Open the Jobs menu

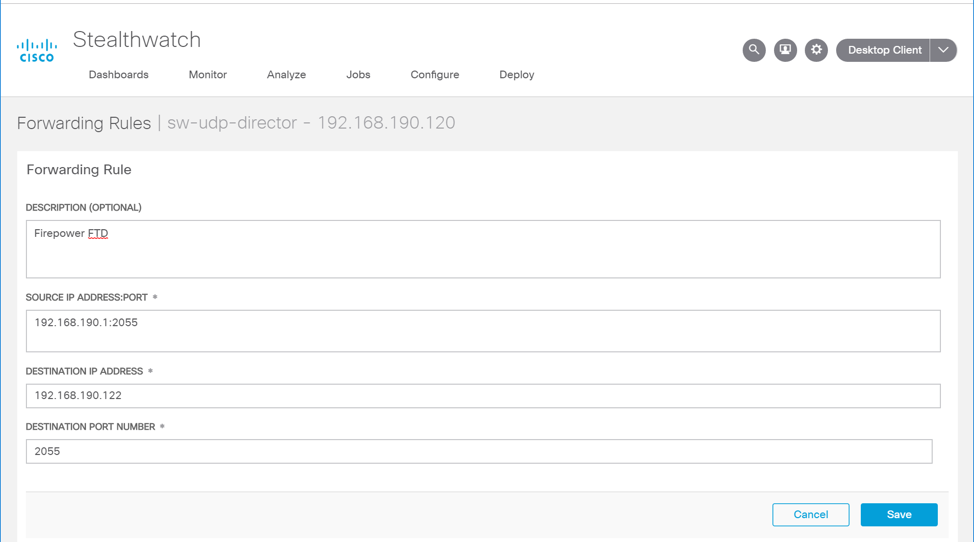tap(358, 75)
